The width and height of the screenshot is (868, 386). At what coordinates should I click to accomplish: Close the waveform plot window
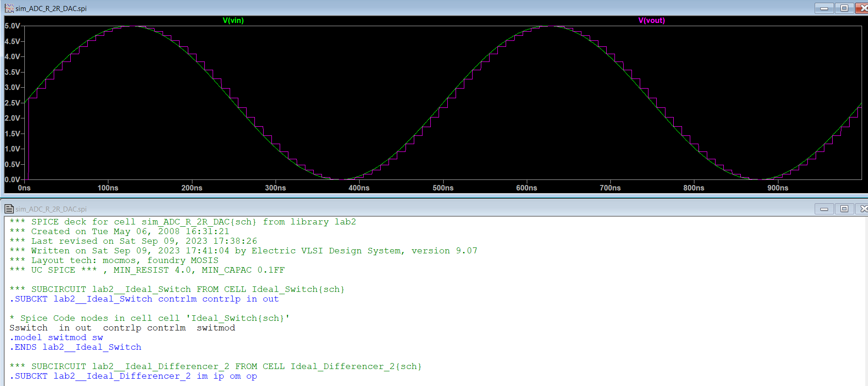[x=862, y=8]
